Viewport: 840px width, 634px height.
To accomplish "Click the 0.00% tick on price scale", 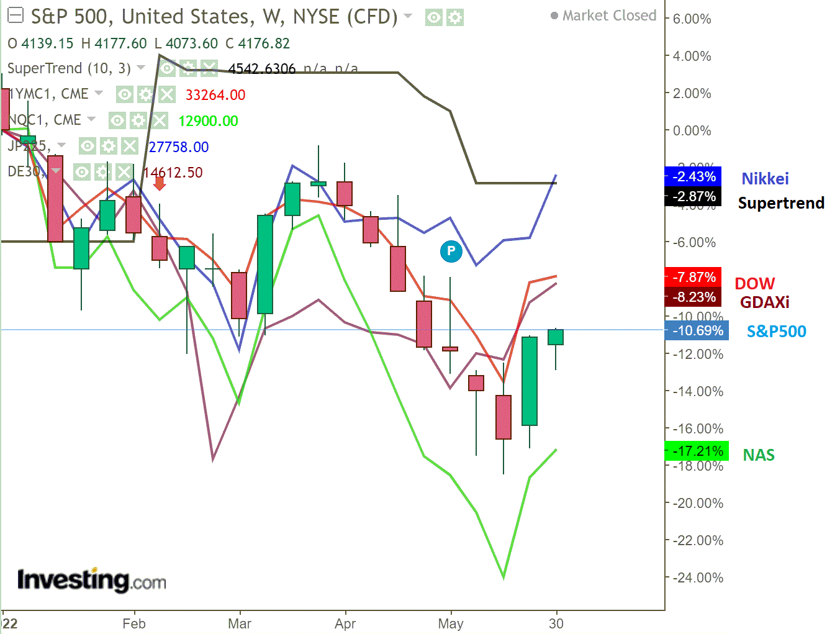I will tap(692, 130).
